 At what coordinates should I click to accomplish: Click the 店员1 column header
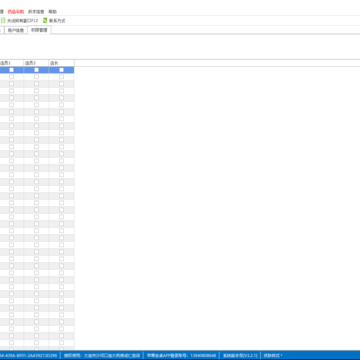click(x=12, y=63)
